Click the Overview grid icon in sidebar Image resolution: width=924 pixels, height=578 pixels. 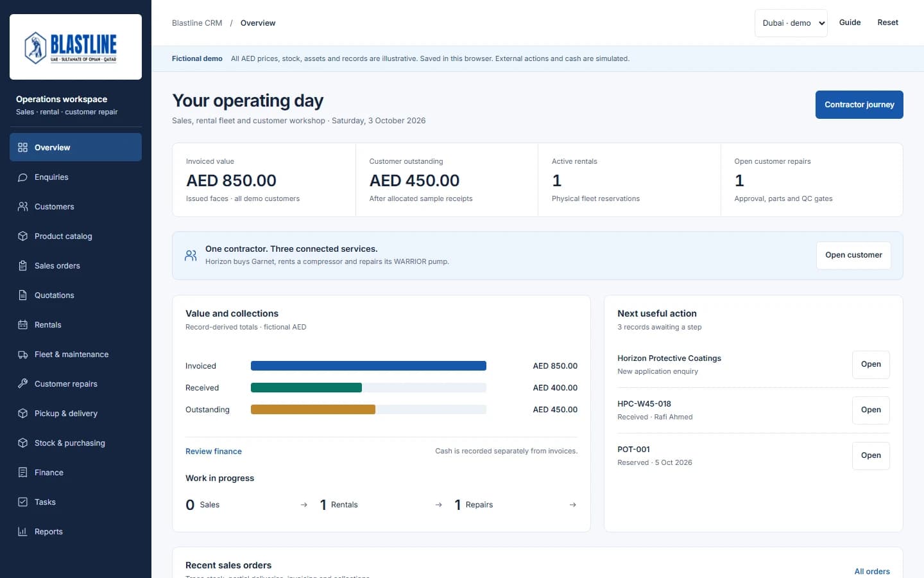22,147
